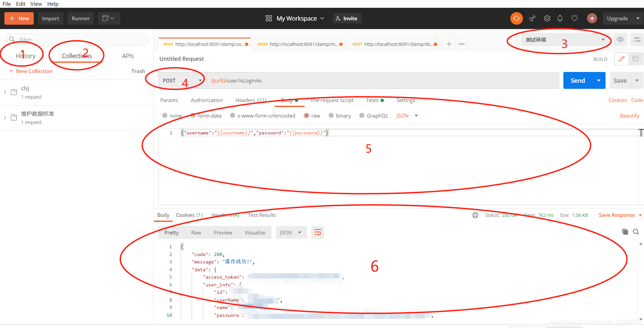The image size is (644, 328).
Task: Click the workspace grid icon
Action: coord(269,18)
